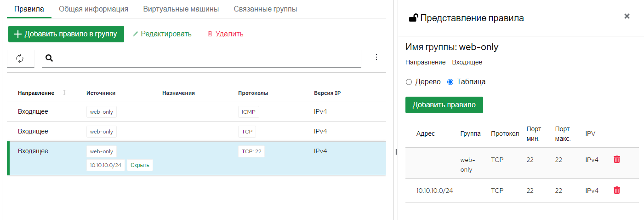Click the pencil Edit button
This screenshot has width=644, height=220.
pyautogui.click(x=162, y=34)
